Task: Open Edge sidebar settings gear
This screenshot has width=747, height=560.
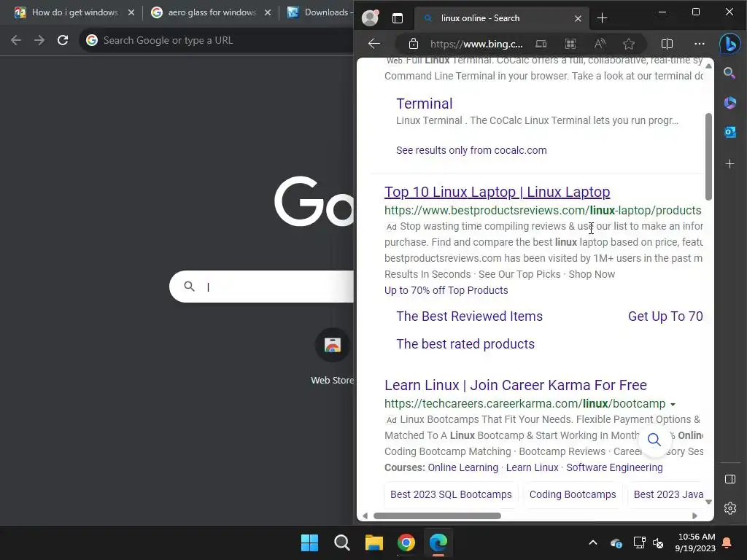Action: (729, 508)
